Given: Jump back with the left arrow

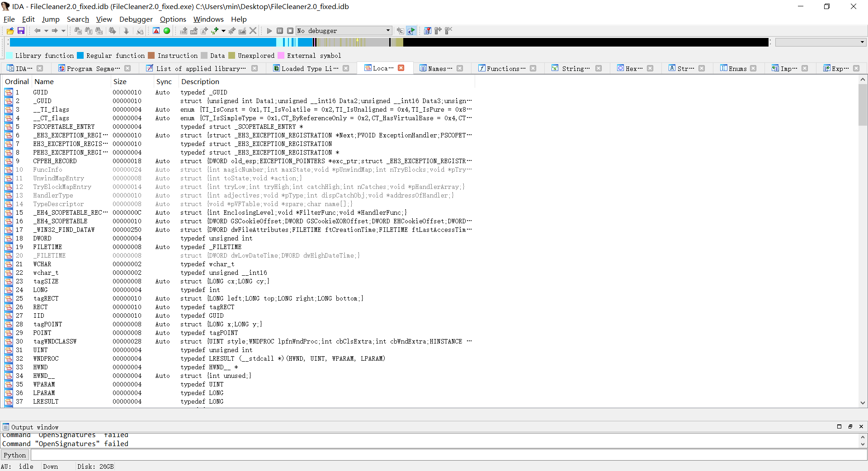Looking at the screenshot, I should point(38,31).
